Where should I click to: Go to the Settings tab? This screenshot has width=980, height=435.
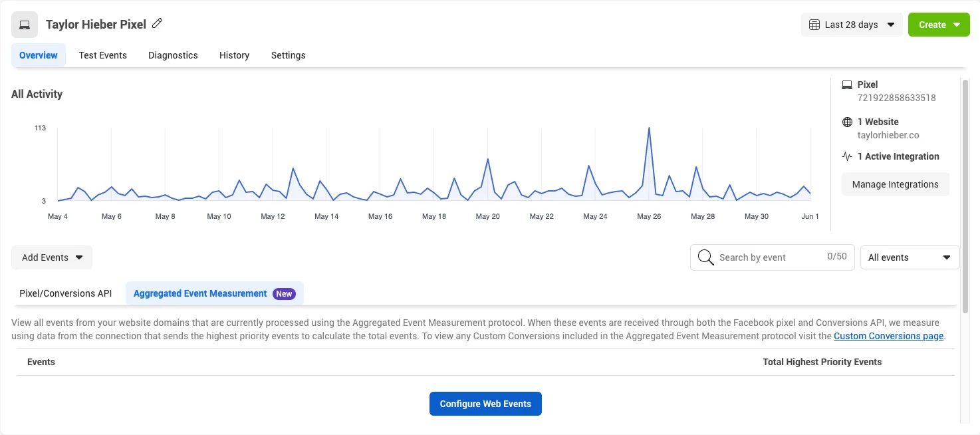click(288, 55)
